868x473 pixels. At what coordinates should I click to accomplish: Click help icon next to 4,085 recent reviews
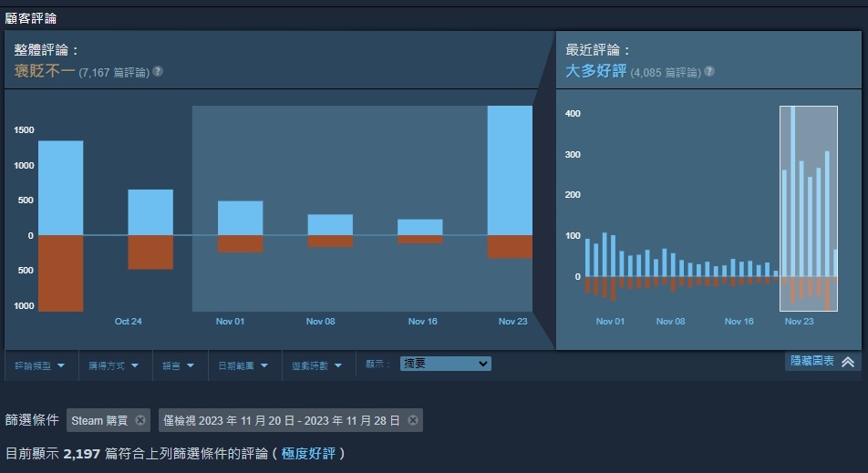coord(709,71)
